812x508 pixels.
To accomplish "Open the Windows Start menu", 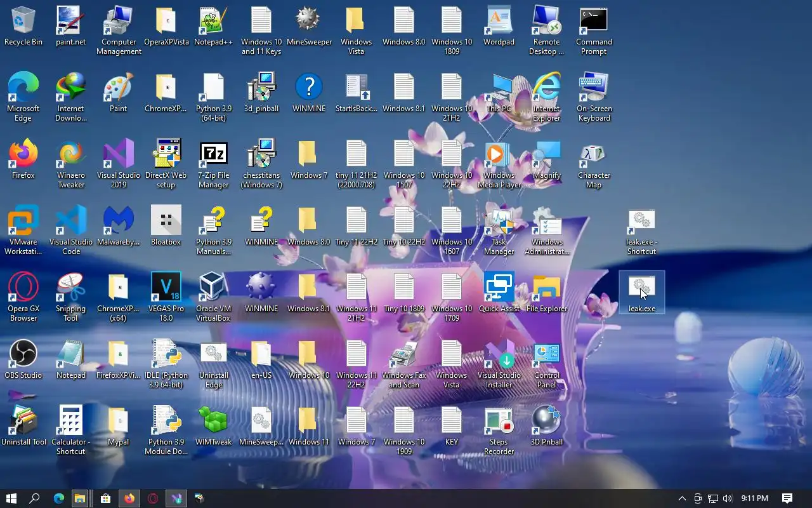I will pos(11,498).
